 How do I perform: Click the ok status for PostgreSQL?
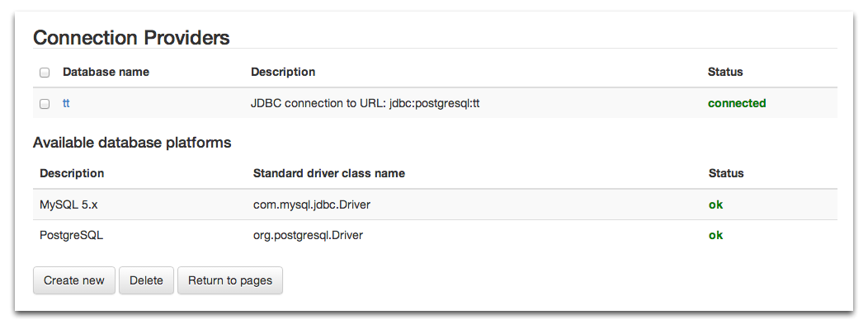pyautogui.click(x=715, y=236)
